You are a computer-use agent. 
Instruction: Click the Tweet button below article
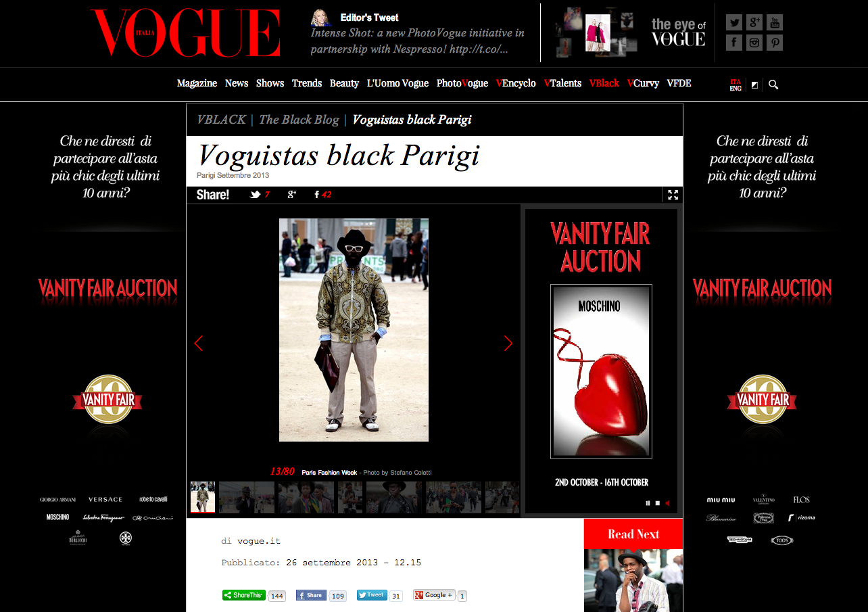tap(372, 595)
